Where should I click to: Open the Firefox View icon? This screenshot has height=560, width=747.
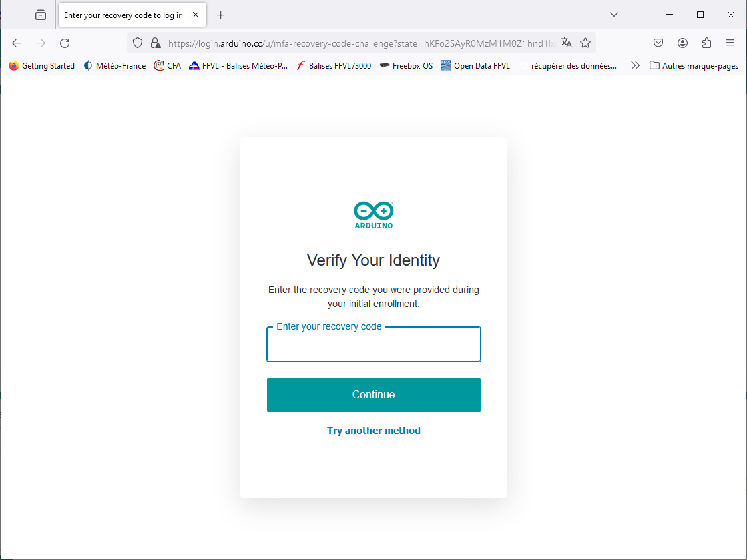tap(40, 14)
